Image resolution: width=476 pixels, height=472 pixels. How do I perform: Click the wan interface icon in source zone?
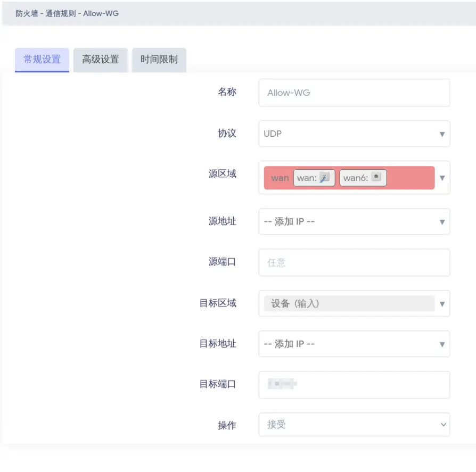[x=324, y=178]
